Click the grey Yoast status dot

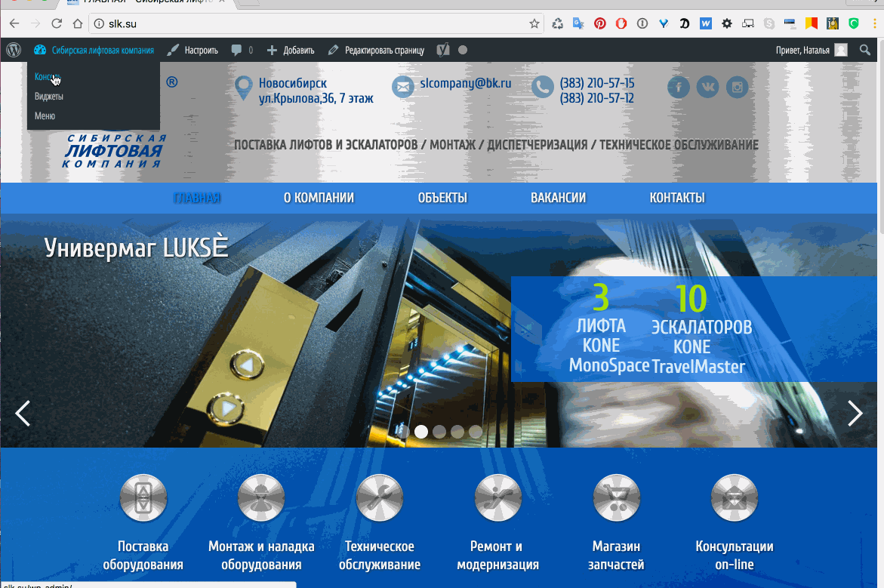pyautogui.click(x=463, y=50)
